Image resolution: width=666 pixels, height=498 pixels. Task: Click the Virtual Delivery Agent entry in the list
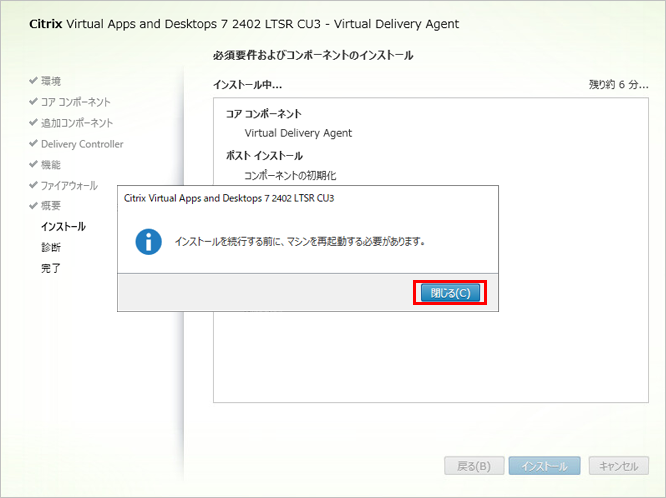click(x=298, y=133)
